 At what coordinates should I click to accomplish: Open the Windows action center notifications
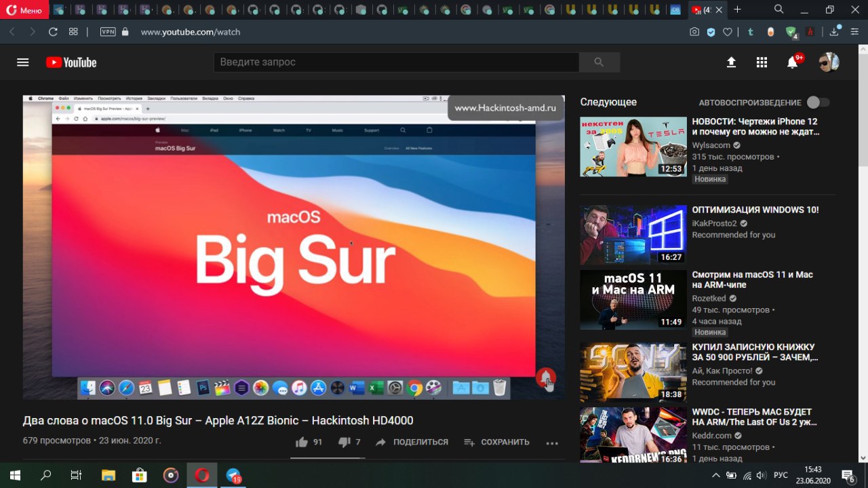coord(848,475)
